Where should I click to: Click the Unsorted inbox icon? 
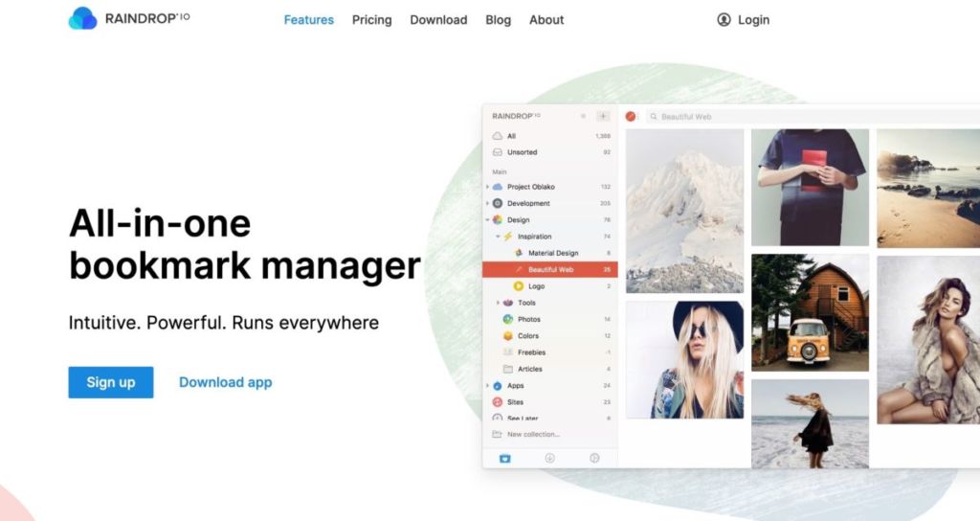coord(498,152)
